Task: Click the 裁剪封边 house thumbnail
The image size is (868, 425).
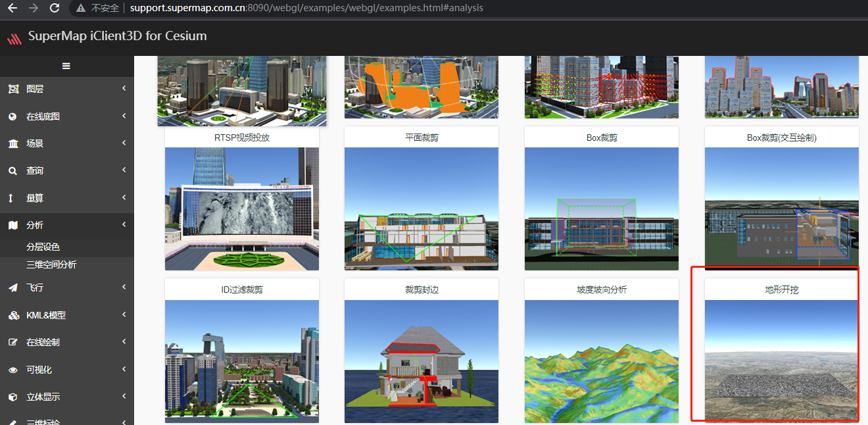Action: [422, 362]
